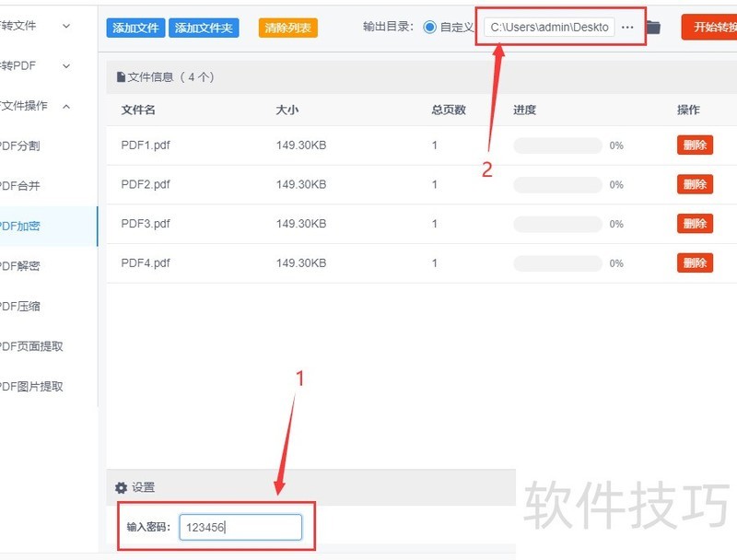Select the 自定义 output directory radio button

(427, 27)
